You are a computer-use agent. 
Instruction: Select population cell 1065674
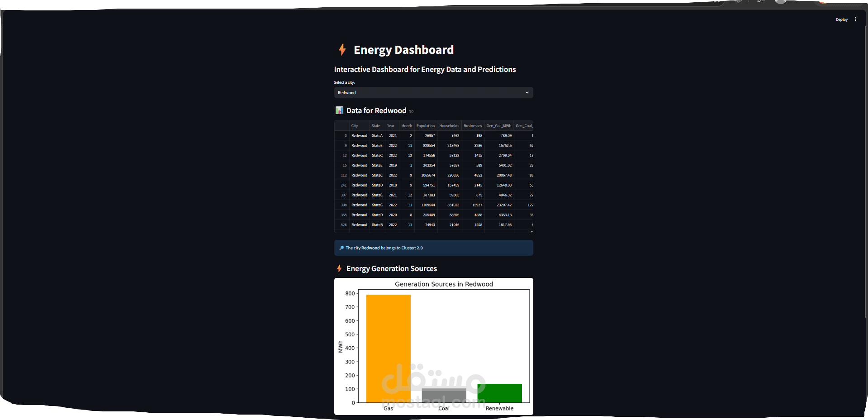[426, 176]
